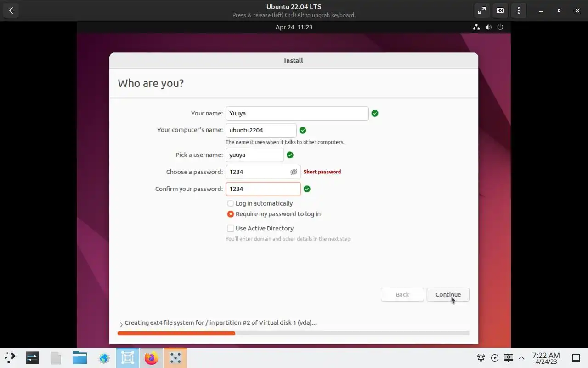Switch to the GNOME Boxes taskbar entry

128,358
